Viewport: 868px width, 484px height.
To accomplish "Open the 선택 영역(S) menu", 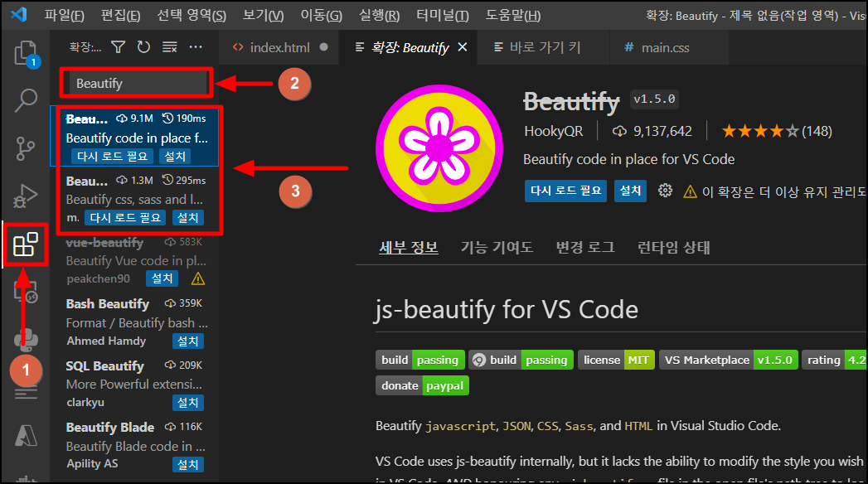I will tap(191, 15).
